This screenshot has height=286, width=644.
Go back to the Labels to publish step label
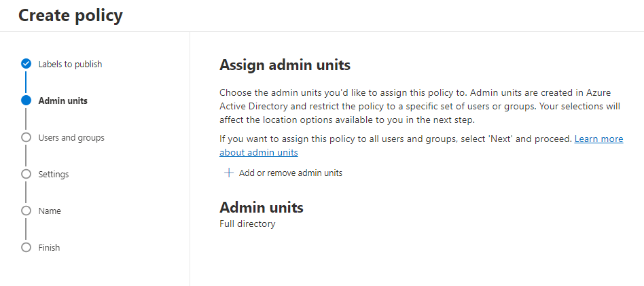point(70,64)
